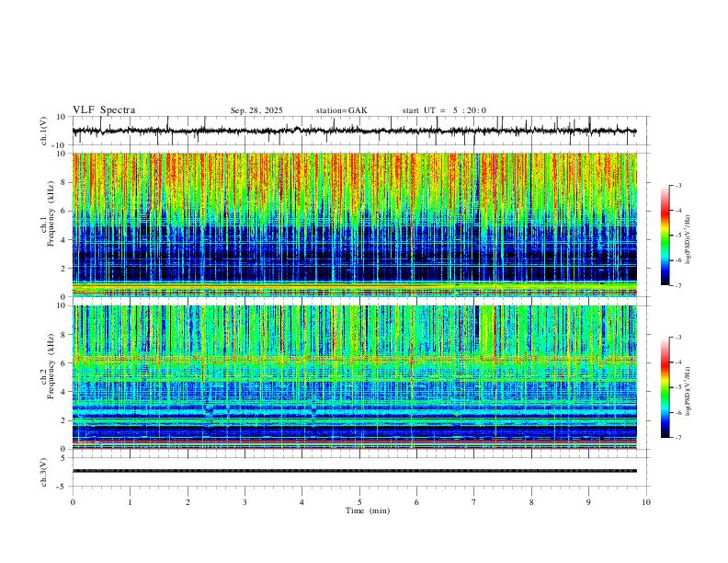Click the 'ch.1(V)' waveform axis label
728x563 pixels.
[x=44, y=131]
